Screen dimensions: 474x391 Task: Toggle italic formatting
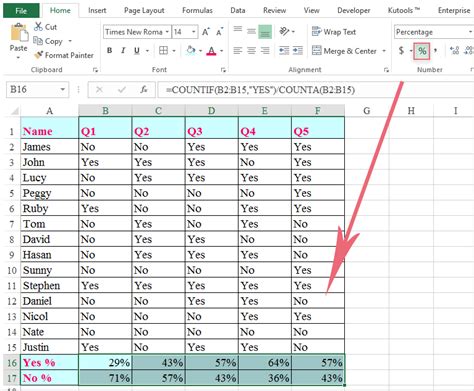123,51
